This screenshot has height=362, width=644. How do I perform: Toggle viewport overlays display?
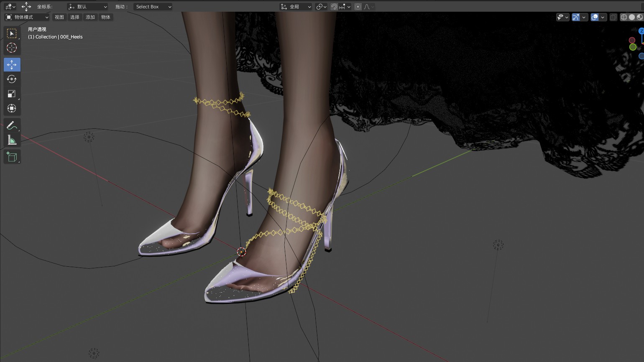[x=595, y=17]
